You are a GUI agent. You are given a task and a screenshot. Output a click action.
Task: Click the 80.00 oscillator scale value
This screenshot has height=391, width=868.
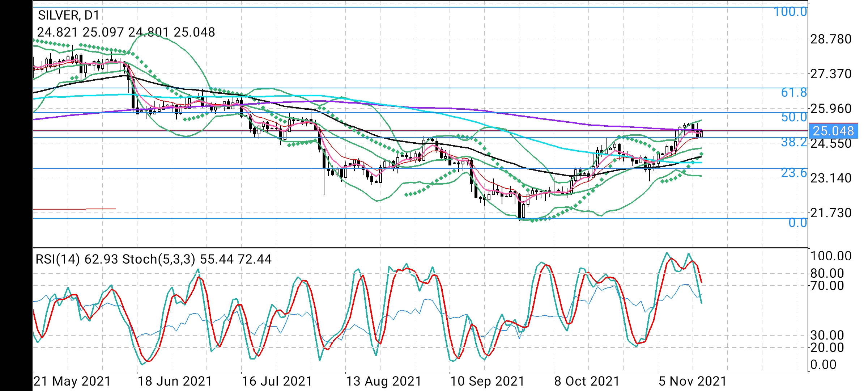(x=827, y=273)
